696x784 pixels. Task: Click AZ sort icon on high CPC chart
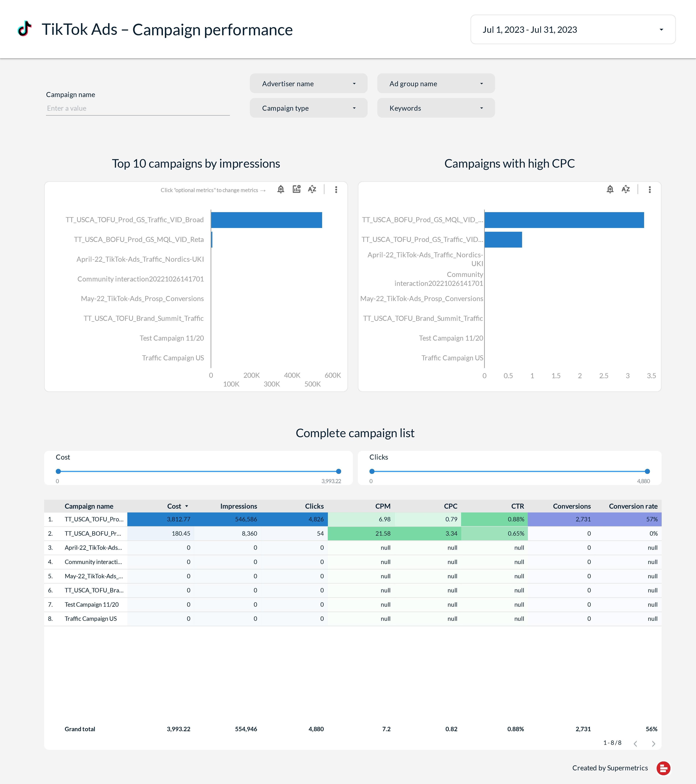pyautogui.click(x=626, y=189)
